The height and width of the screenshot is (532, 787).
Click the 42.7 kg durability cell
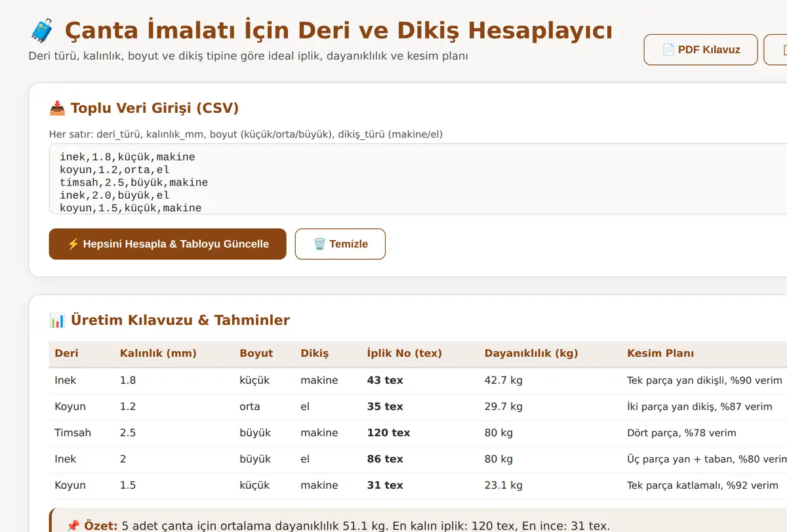(504, 380)
